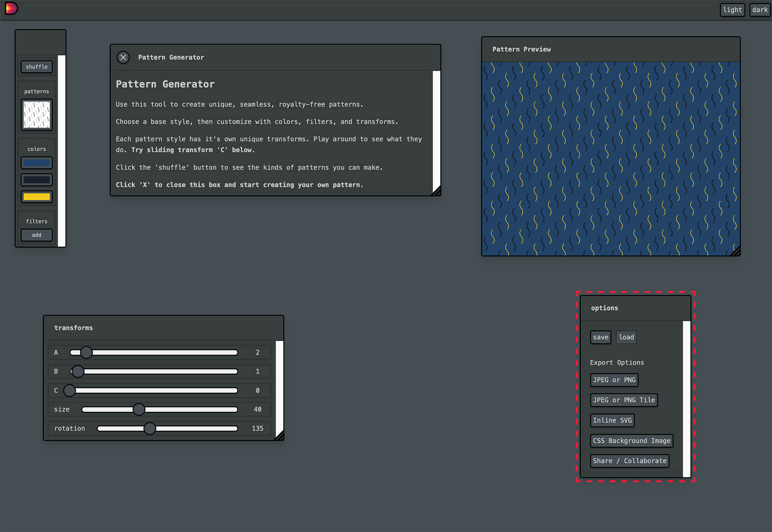The image size is (772, 532).
Task: Click the value 0 for transform C
Action: point(257,391)
